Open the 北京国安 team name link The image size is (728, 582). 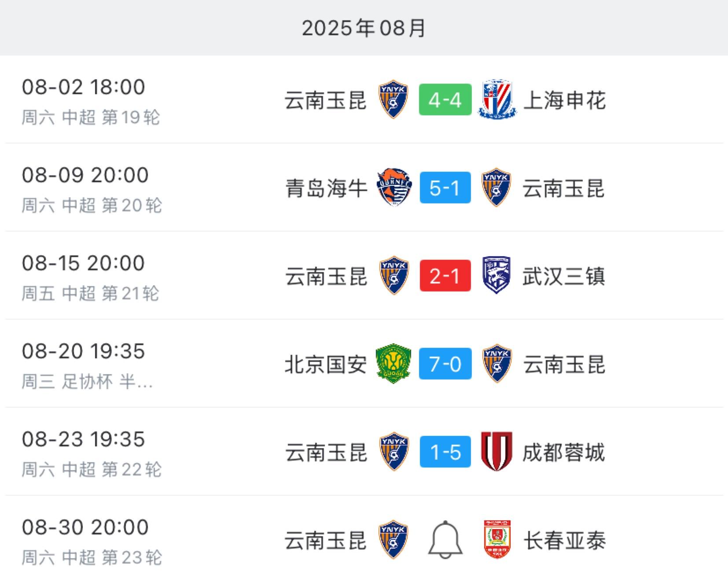coord(326,365)
